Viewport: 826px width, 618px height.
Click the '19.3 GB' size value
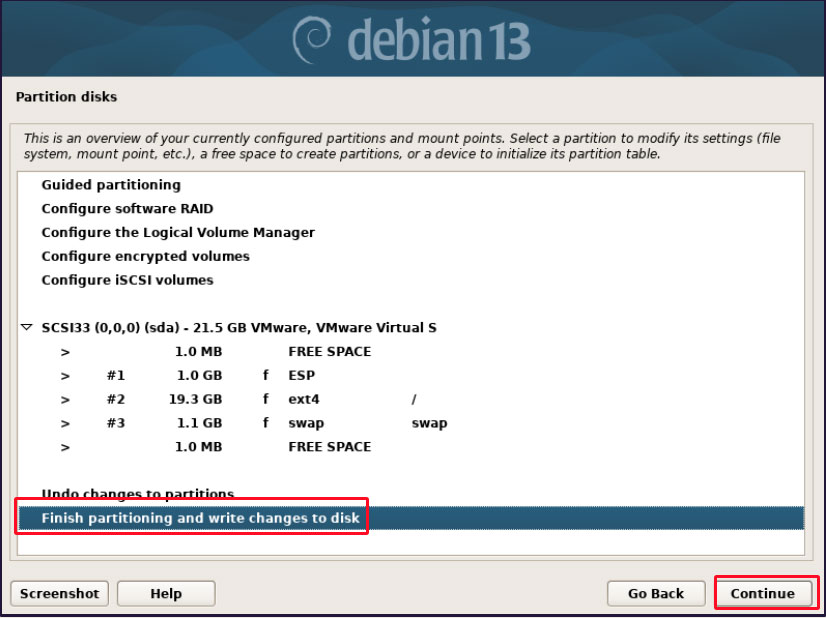(x=195, y=399)
